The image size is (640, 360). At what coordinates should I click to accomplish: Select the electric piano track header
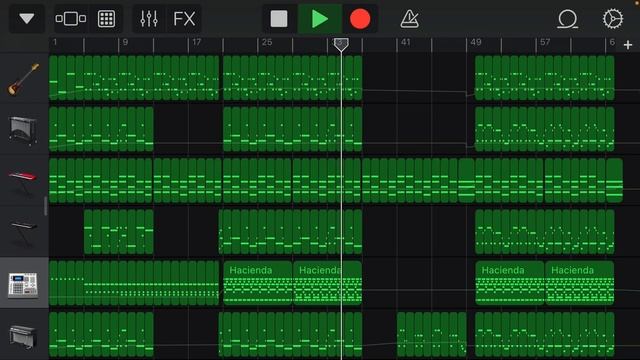point(24,335)
